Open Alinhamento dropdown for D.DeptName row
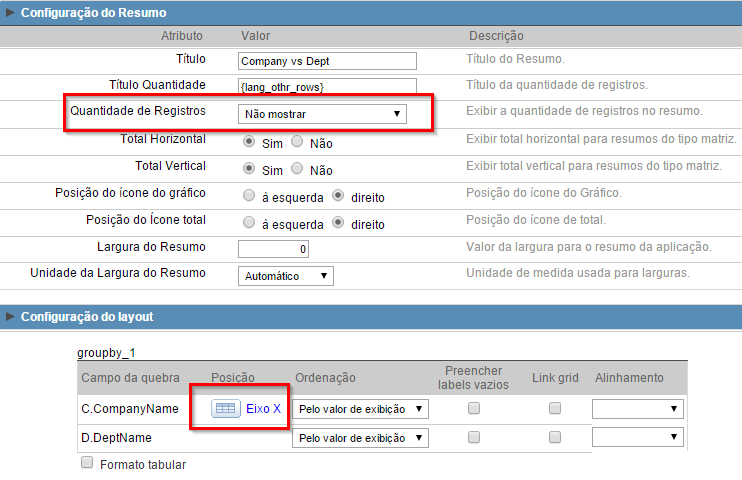 (637, 437)
